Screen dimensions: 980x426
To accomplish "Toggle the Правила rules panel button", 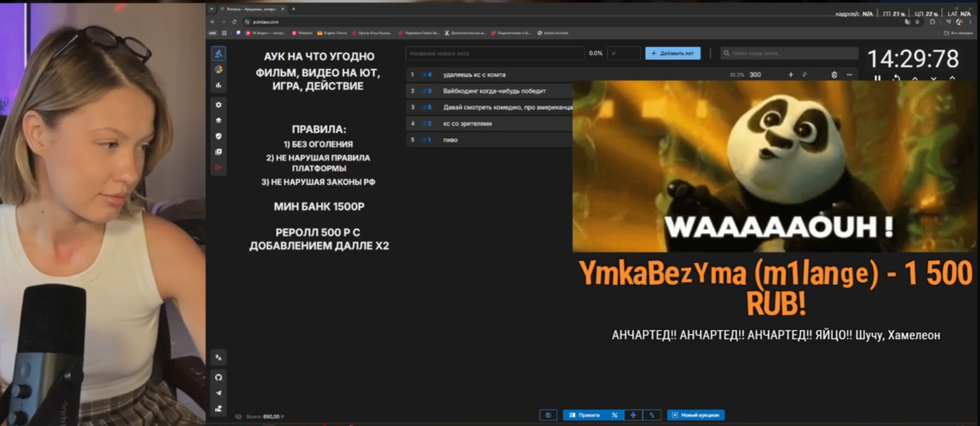I will (x=585, y=415).
